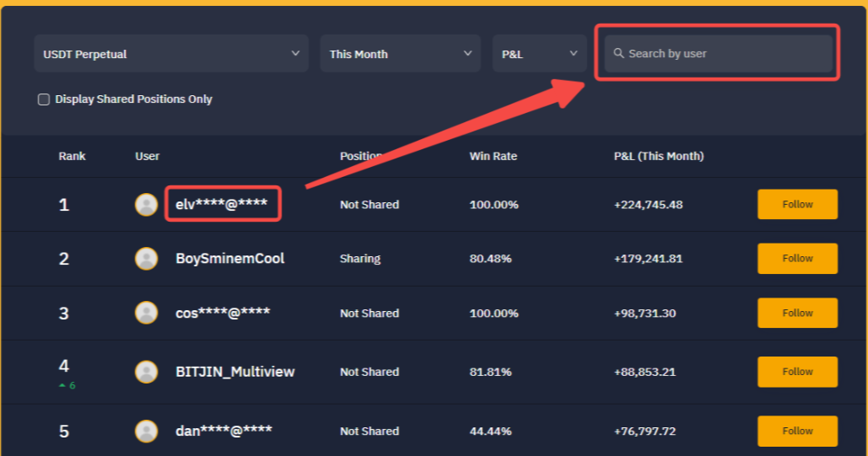Open BoySminemCool user profile name
The image size is (868, 456).
click(229, 259)
